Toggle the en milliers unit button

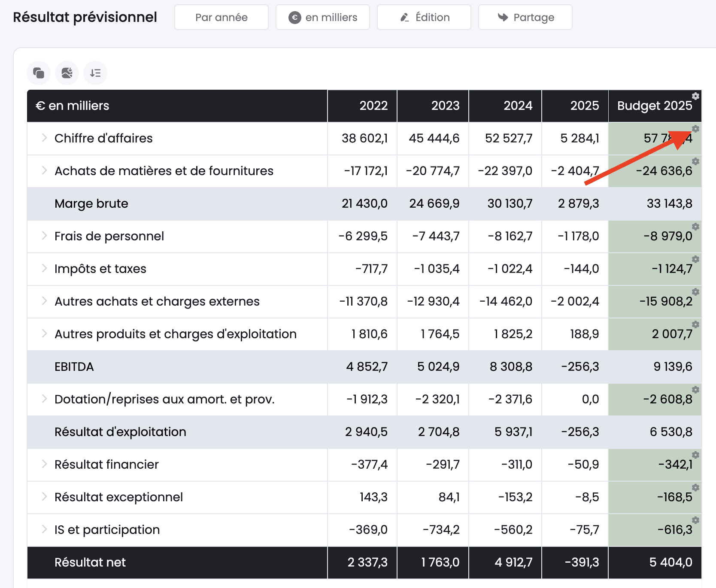tap(323, 17)
